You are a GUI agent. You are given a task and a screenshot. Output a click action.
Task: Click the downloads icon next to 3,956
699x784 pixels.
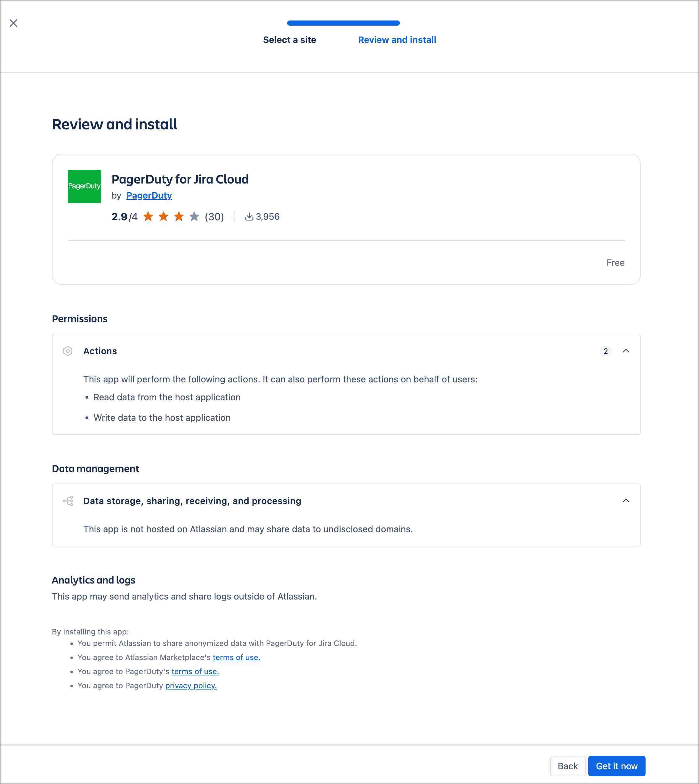[x=249, y=217]
